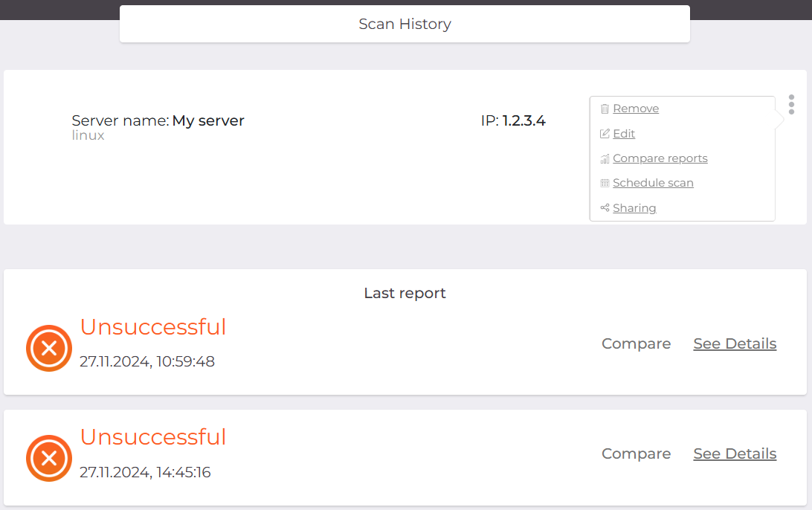
Task: Select Schedule scan menu entry
Action: [653, 183]
